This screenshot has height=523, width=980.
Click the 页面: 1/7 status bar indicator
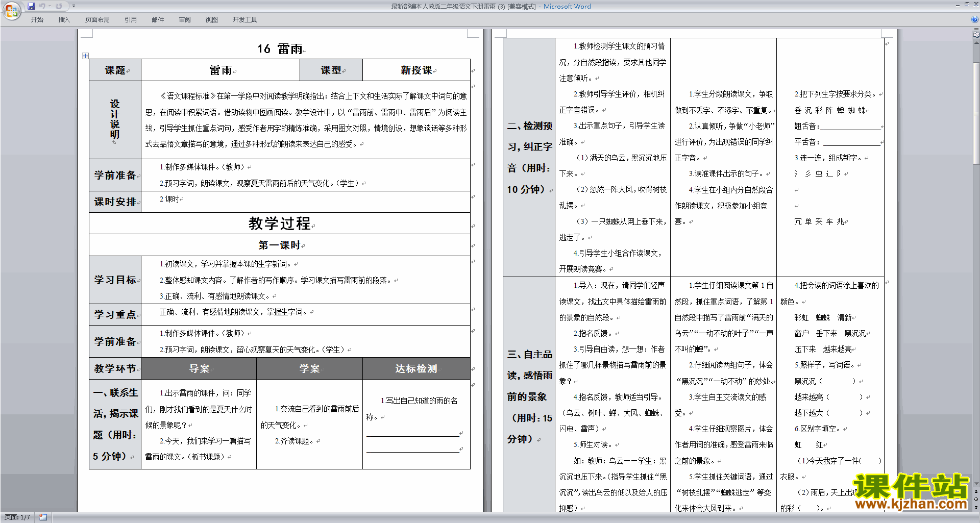[x=17, y=517]
